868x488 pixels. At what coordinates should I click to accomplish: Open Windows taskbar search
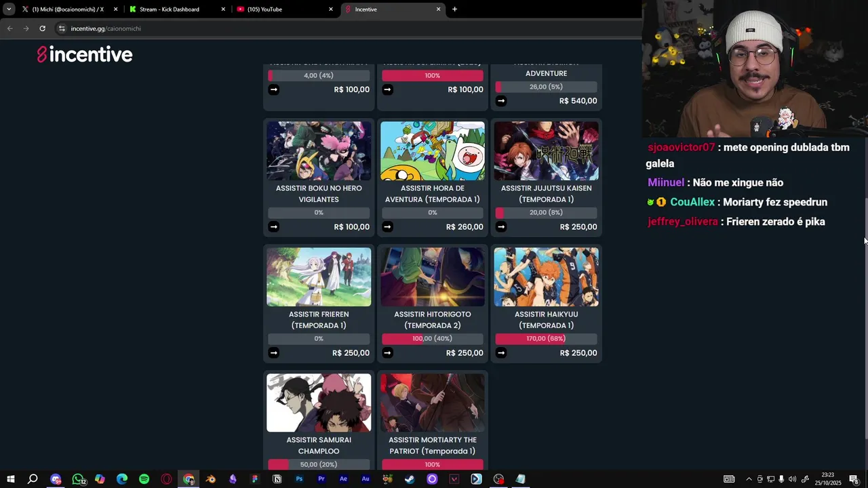32,479
